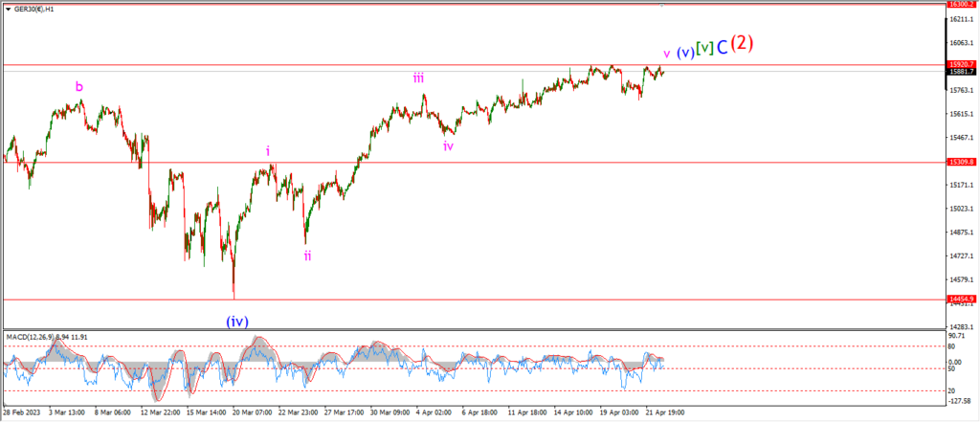Select the magenta iv label near 4 Apr
This screenshot has height=422, width=980.
coord(448,146)
